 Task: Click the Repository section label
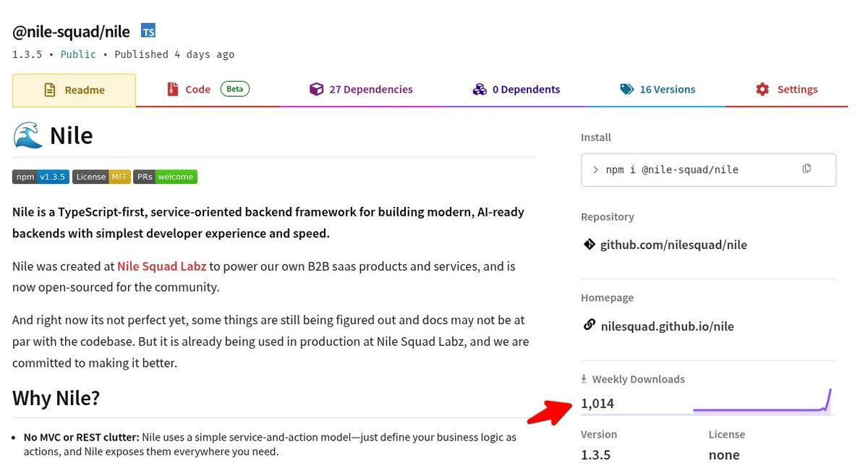(x=608, y=217)
